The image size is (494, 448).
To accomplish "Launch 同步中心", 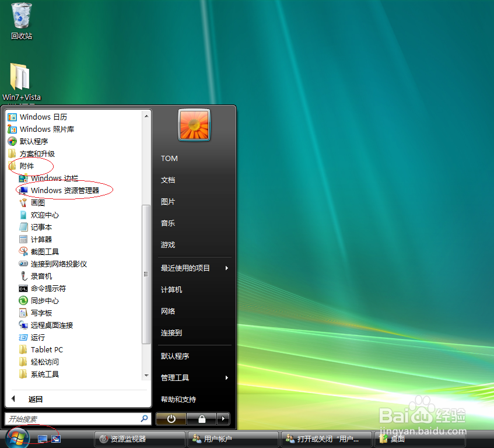I will pyautogui.click(x=38, y=301).
